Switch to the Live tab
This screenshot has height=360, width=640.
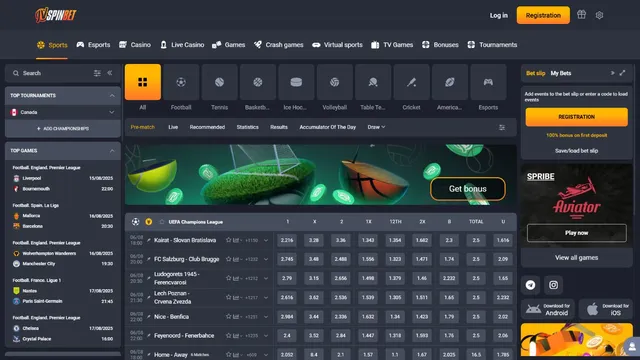point(173,127)
